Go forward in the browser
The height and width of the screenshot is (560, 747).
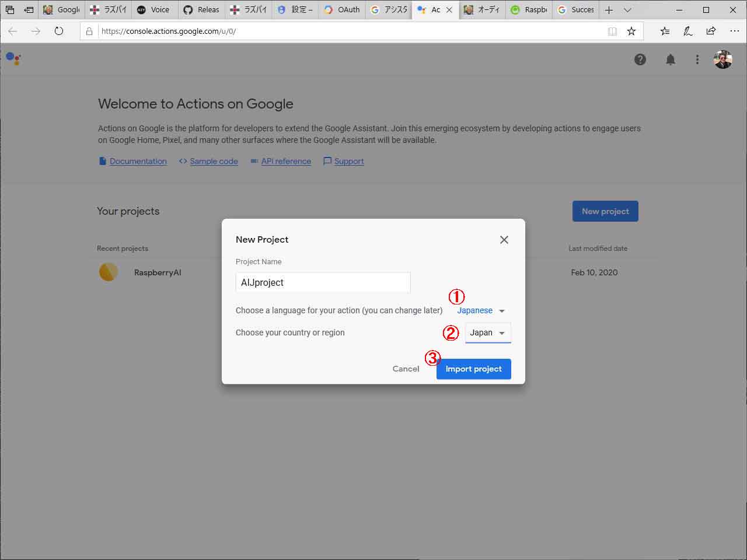click(36, 31)
